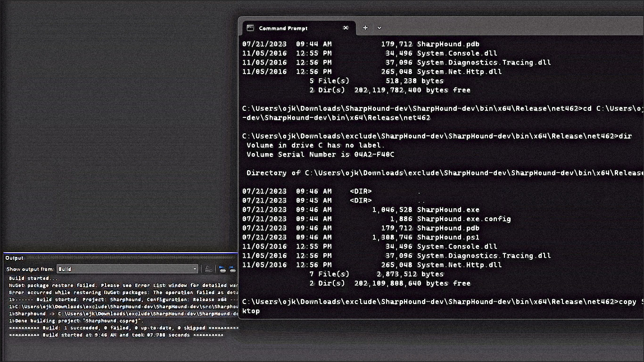Viewport: 644px width, 362px height.
Task: Click the Command Prompt terminal icon in tab
Action: 250,28
